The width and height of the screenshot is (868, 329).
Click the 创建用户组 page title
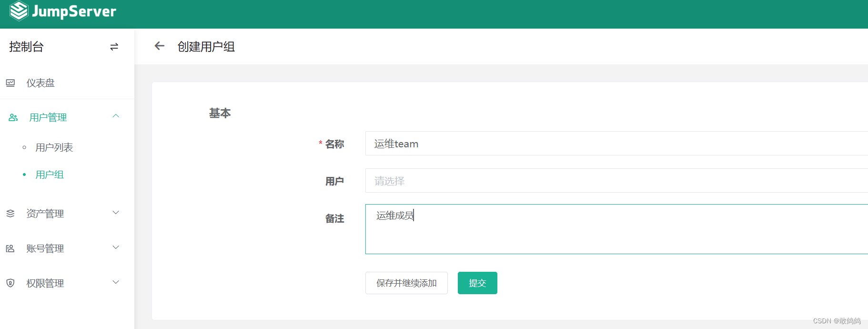pos(206,47)
